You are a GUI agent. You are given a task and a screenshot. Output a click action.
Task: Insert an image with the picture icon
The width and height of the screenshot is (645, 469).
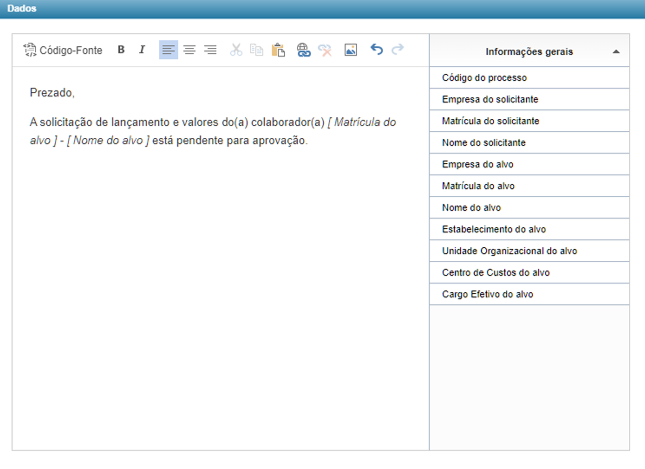[x=350, y=50]
